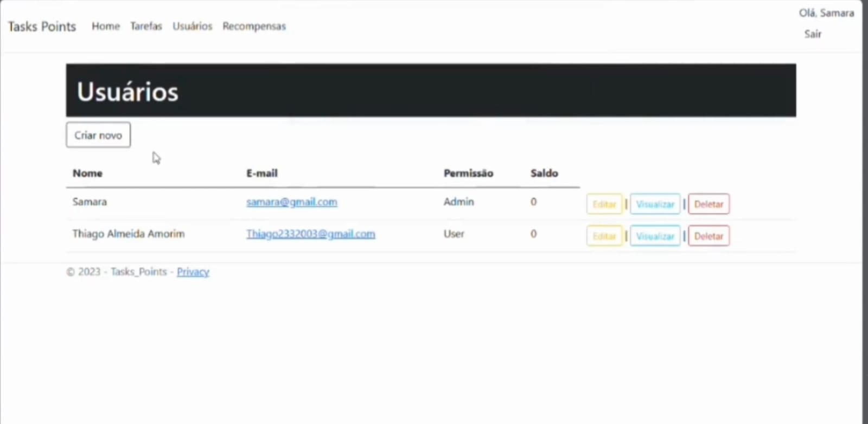Click the Nome column header

tap(87, 174)
